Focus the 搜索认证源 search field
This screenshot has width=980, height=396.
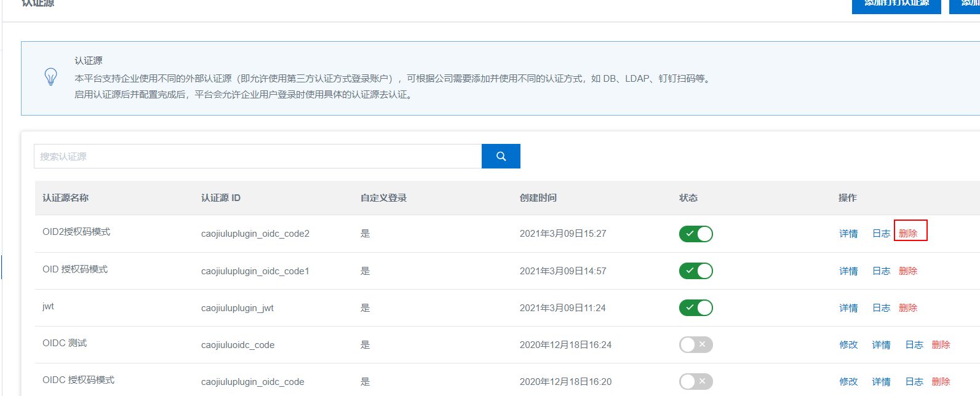(x=257, y=156)
